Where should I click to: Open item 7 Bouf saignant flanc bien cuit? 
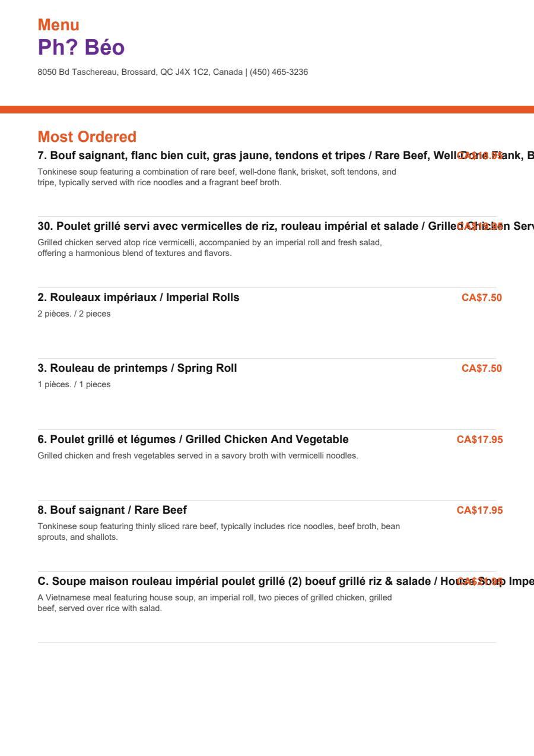[x=285, y=156]
